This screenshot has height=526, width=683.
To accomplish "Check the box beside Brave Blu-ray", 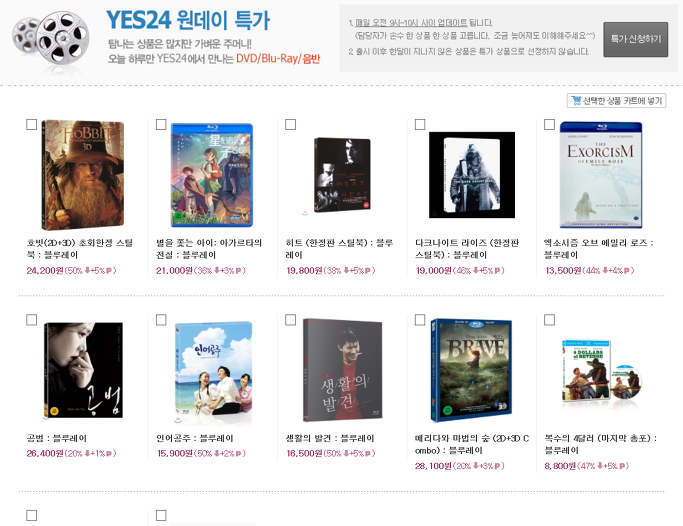I will click(420, 320).
